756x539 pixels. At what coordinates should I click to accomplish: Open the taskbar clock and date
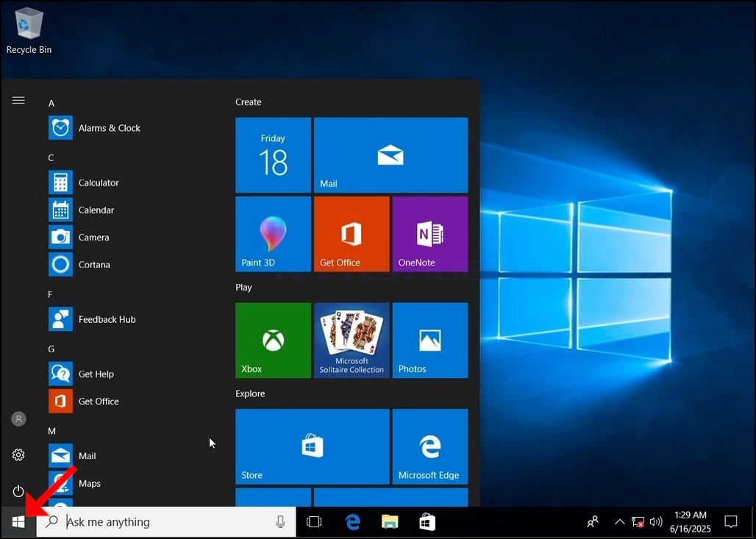[690, 521]
